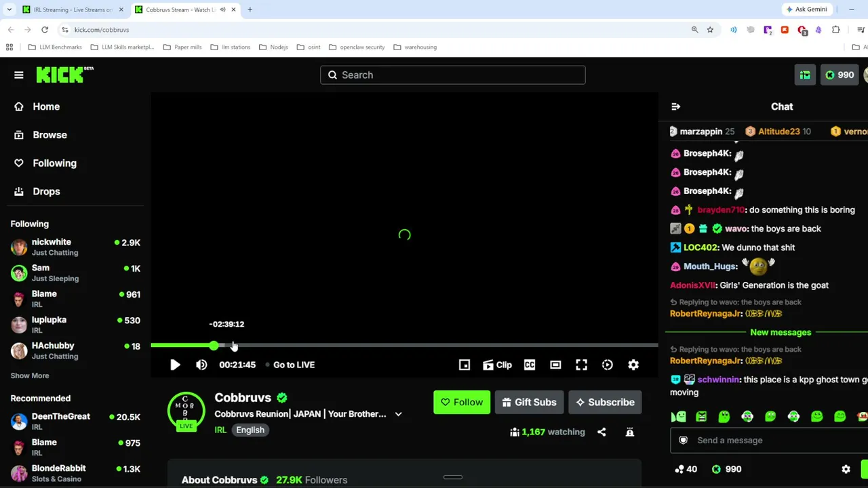868x488 pixels.
Task: Subscribe to the Cobbruvs channel
Action: [605, 402]
